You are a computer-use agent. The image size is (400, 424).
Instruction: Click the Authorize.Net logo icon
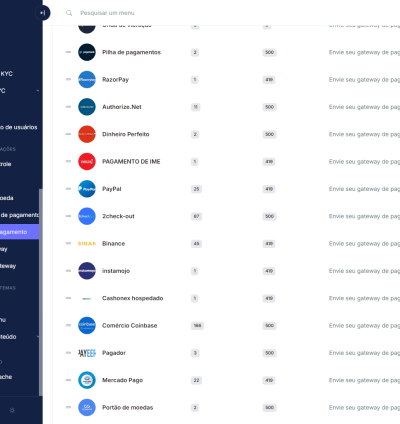click(x=87, y=107)
